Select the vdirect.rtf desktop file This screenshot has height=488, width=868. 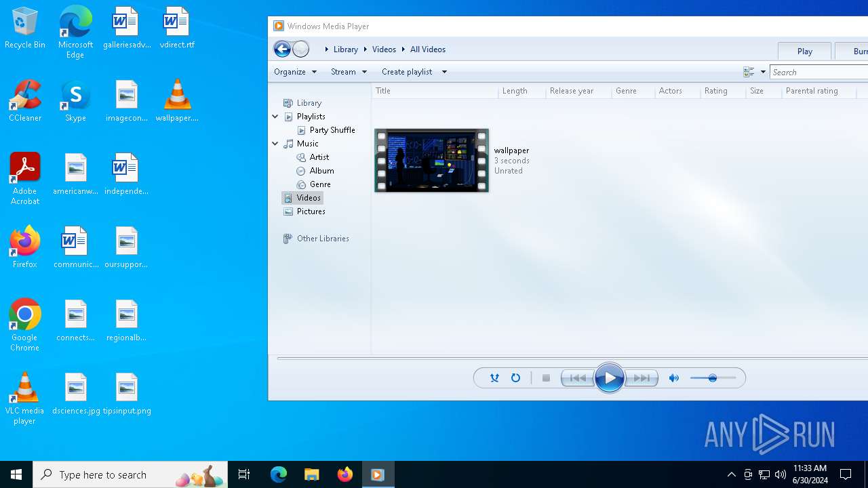coord(177,28)
